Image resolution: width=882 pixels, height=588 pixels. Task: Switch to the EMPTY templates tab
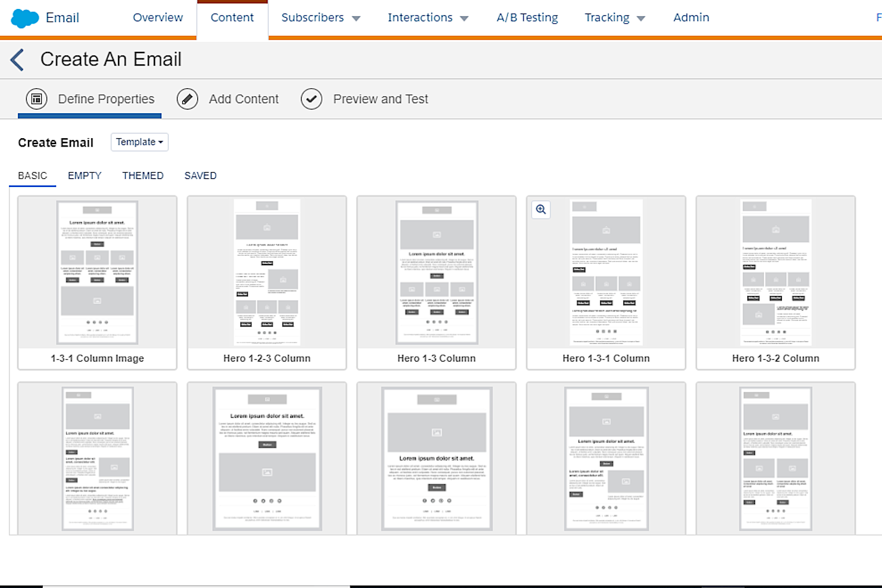84,175
